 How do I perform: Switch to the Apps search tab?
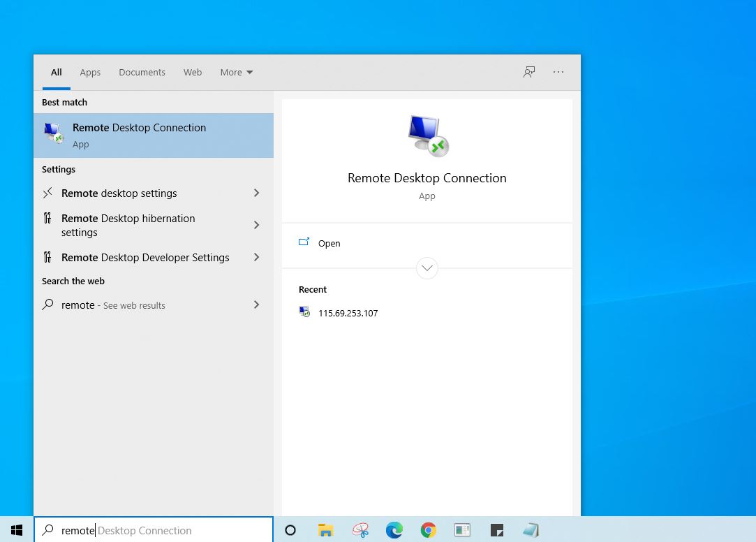(90, 73)
